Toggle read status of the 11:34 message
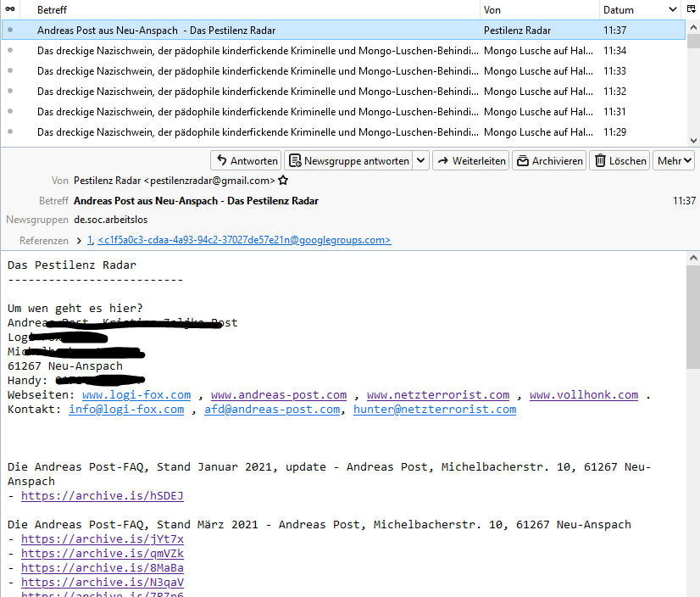The image size is (700, 597). coord(10,51)
